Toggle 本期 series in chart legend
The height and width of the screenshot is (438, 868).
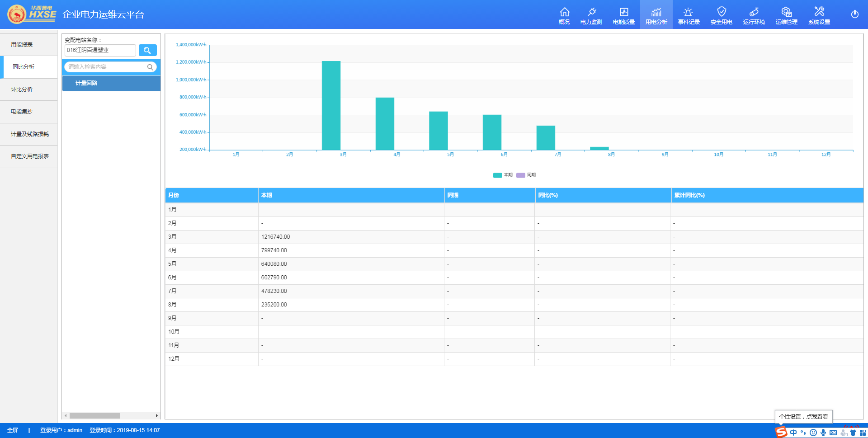503,175
